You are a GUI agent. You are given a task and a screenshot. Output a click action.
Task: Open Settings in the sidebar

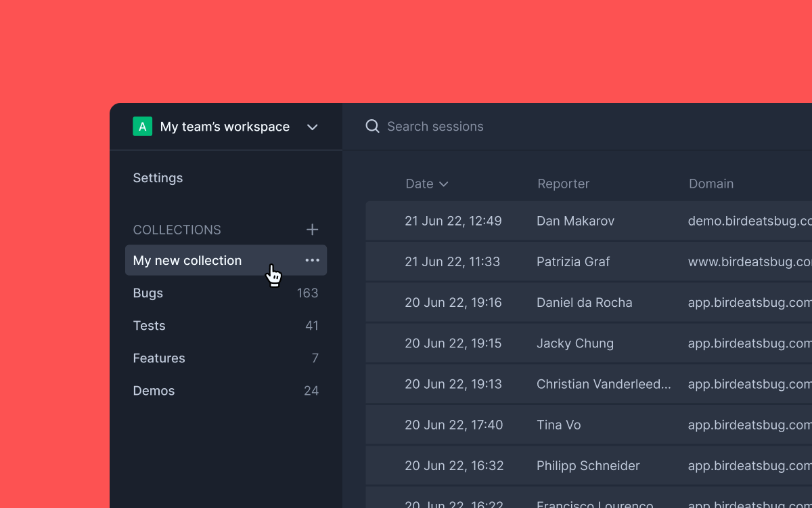coord(158,178)
